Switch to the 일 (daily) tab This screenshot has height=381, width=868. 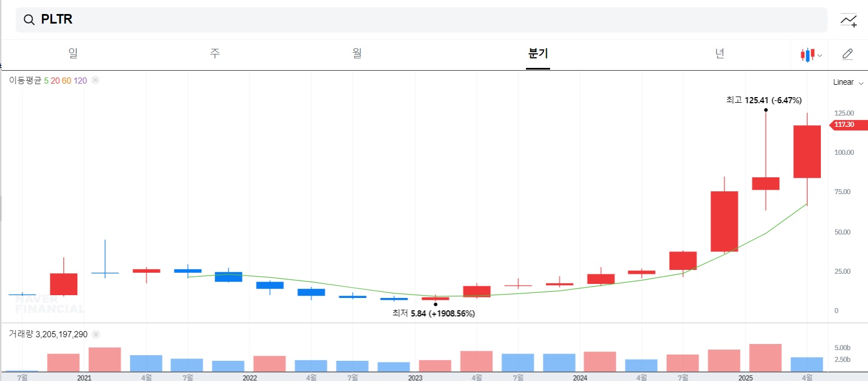pos(73,54)
